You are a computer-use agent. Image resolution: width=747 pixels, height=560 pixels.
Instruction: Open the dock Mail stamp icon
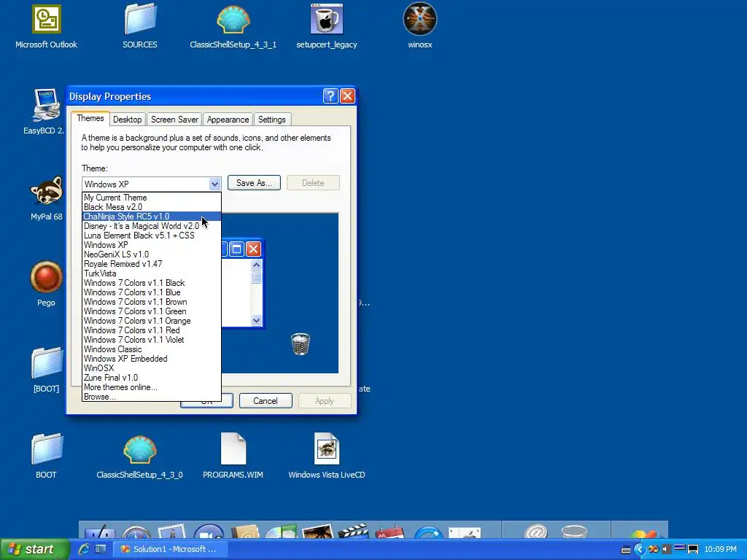coord(171,532)
